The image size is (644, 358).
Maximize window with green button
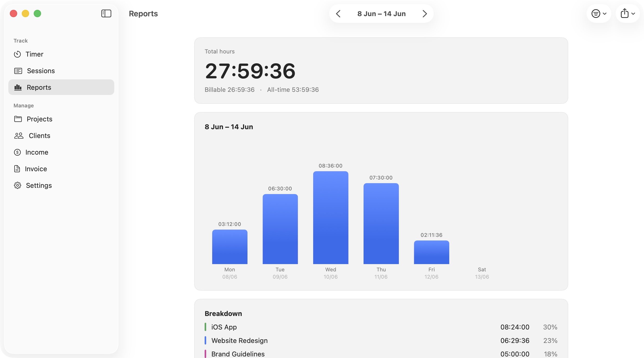click(37, 13)
